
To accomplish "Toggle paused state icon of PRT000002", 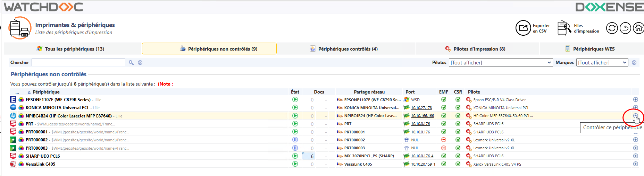I will pyautogui.click(x=295, y=140).
